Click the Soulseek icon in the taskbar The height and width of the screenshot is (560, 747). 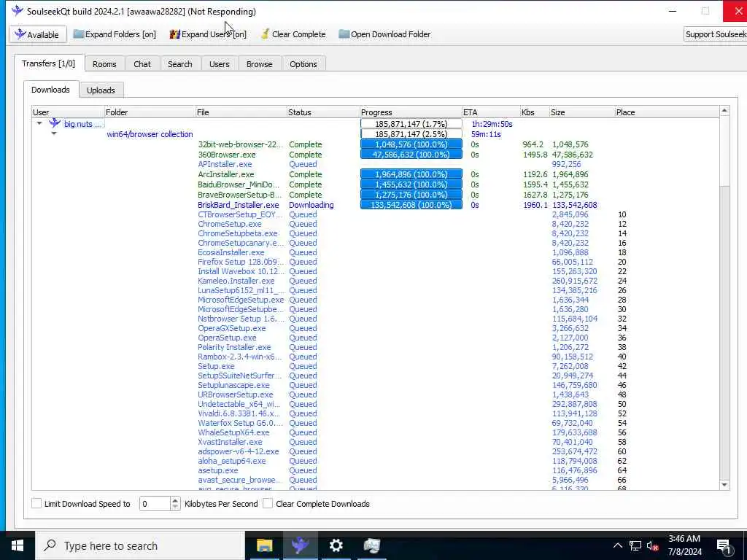coord(300,545)
